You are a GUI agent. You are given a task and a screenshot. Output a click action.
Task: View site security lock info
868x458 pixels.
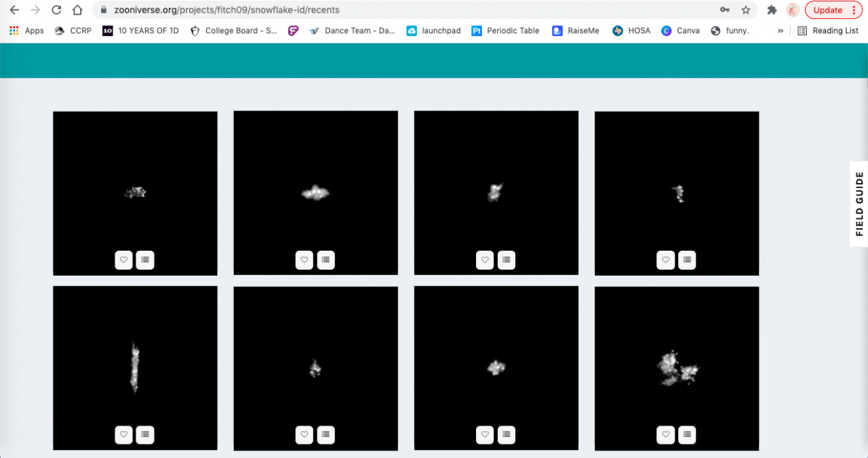click(x=103, y=10)
